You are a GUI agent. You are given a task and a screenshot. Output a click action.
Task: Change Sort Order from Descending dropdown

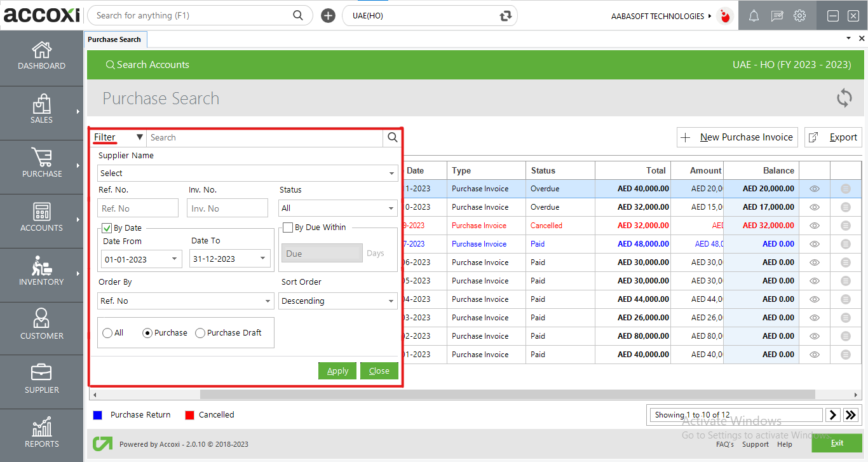coord(337,301)
